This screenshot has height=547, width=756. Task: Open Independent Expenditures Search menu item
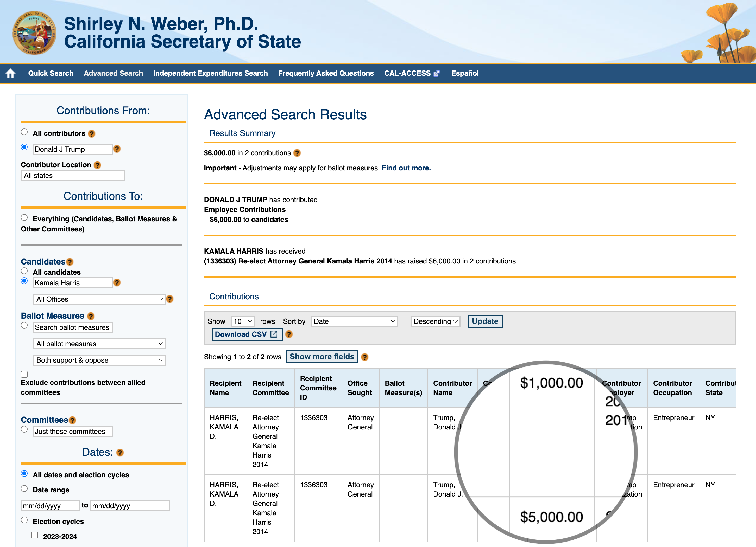click(210, 73)
